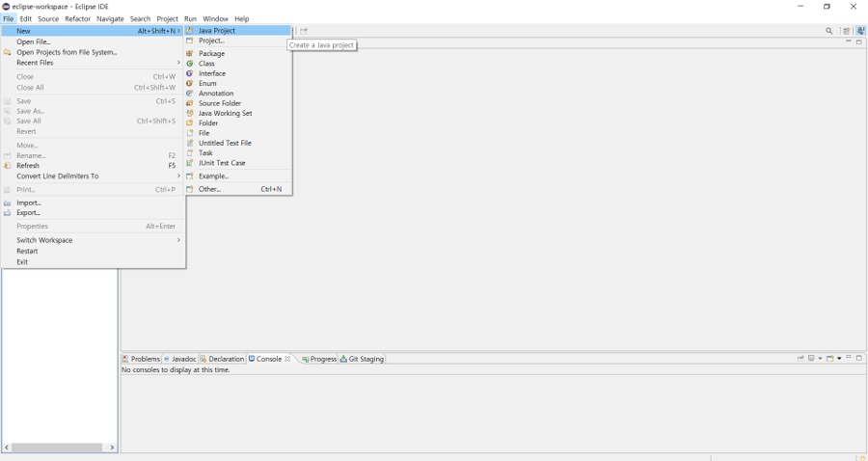This screenshot has width=868, height=461.
Task: Click the Refresh icon in File menu
Action: [x=7, y=166]
